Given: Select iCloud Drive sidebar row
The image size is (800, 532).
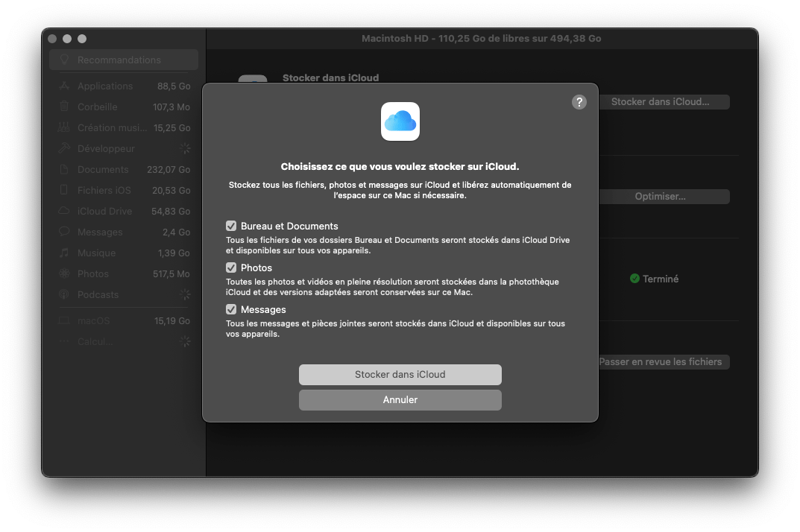Looking at the screenshot, I should [124, 211].
